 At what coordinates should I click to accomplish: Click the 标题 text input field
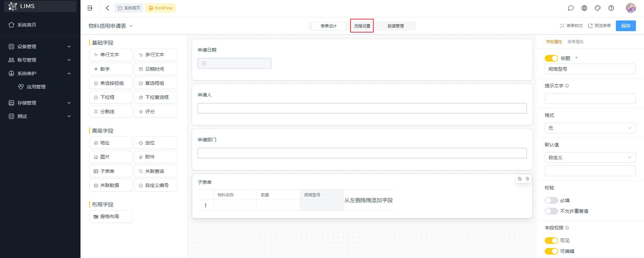590,69
